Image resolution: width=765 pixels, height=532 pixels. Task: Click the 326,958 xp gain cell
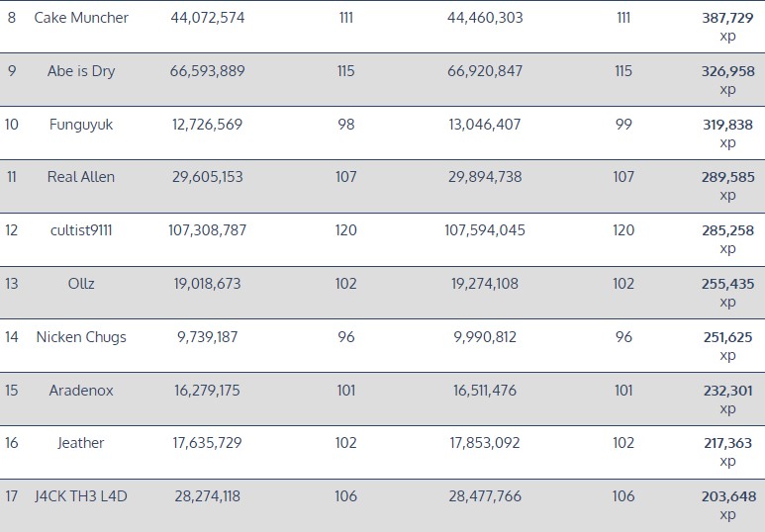(x=727, y=71)
